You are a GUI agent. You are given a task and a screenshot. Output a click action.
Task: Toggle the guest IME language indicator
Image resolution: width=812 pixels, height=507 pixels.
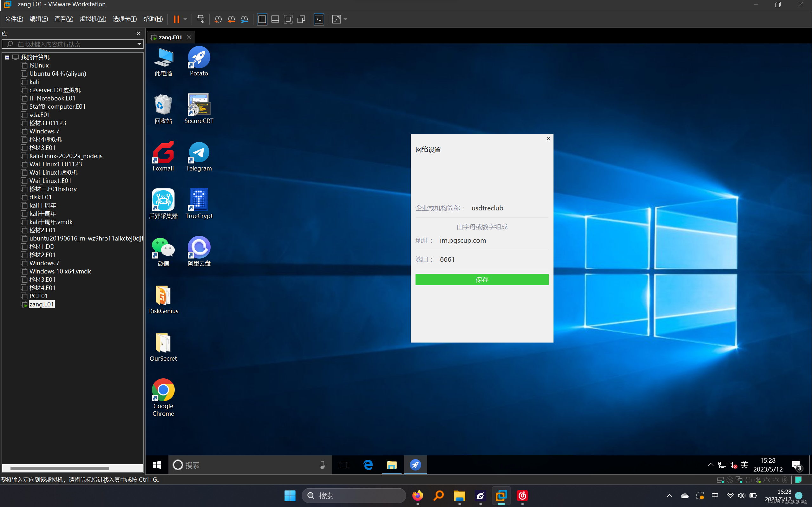click(x=744, y=465)
